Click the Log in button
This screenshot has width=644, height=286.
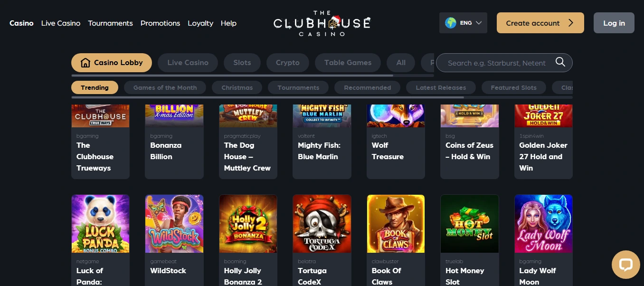[614, 23]
